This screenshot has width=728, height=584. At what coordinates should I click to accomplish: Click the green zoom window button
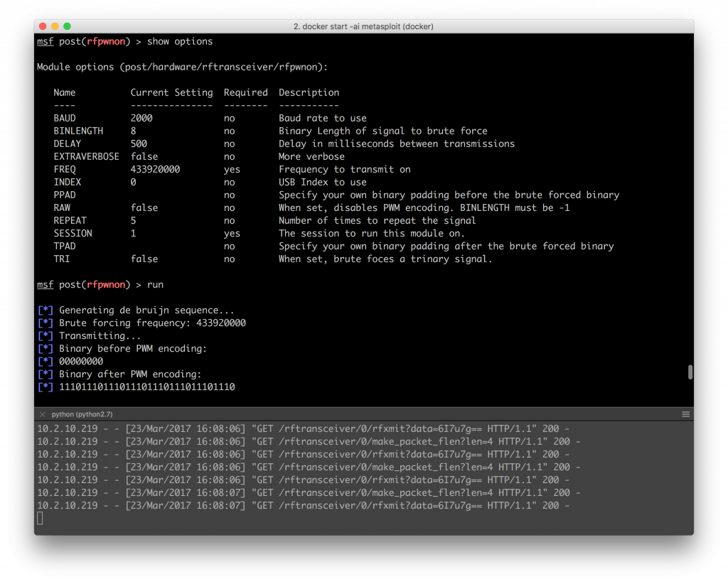coord(67,26)
